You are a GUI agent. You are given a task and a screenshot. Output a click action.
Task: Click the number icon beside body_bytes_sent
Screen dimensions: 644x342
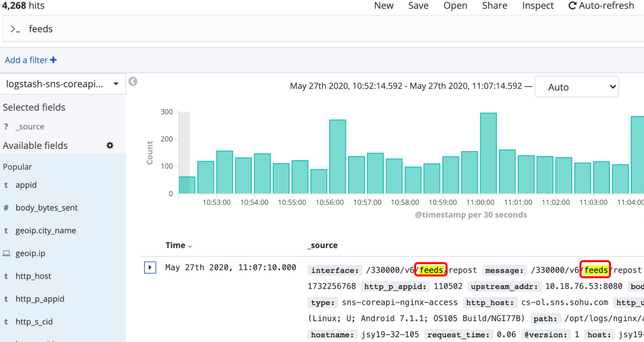pos(6,207)
